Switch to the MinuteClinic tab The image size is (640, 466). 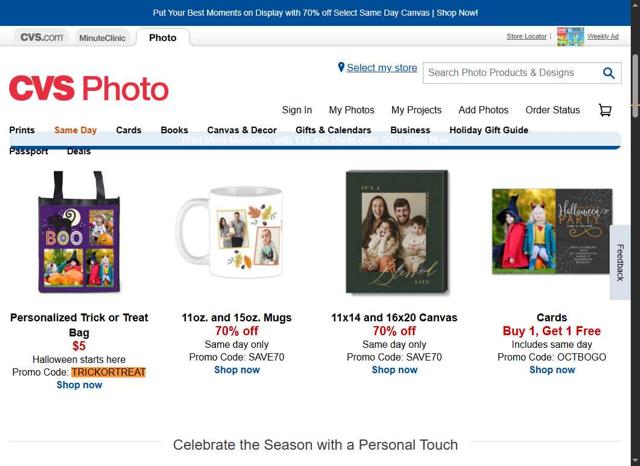[102, 37]
